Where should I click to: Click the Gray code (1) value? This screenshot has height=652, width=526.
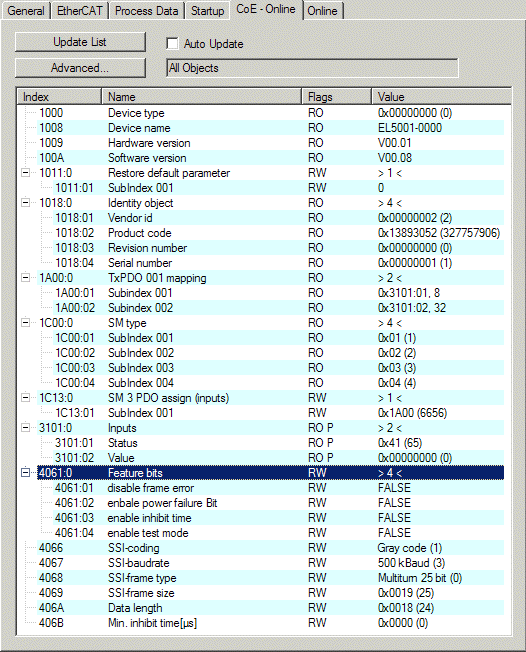410,548
